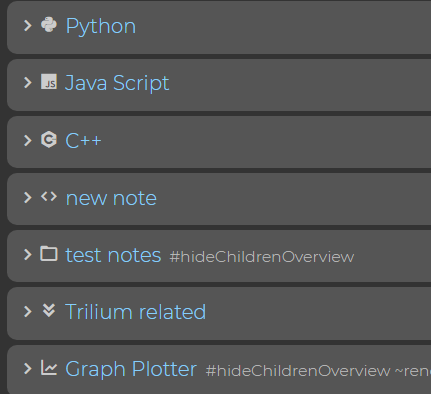Expand the C++ note
Screen dimensions: 431x394
pyautogui.click(x=28, y=140)
